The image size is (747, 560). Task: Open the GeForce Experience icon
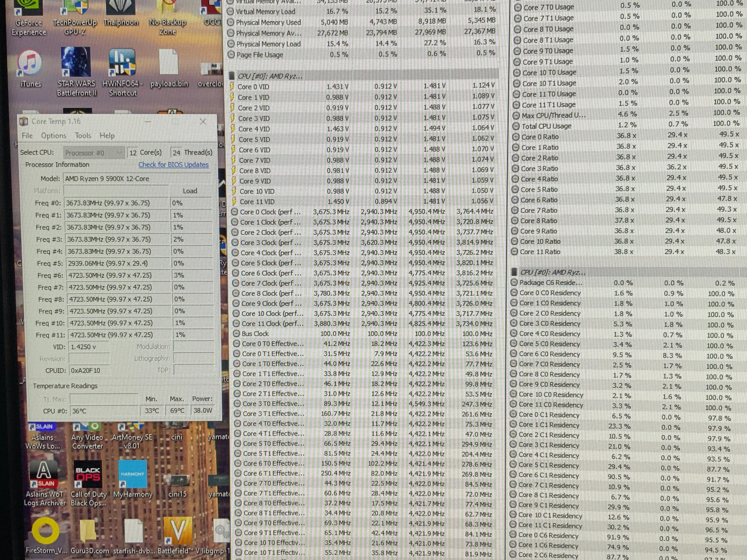coord(29,17)
